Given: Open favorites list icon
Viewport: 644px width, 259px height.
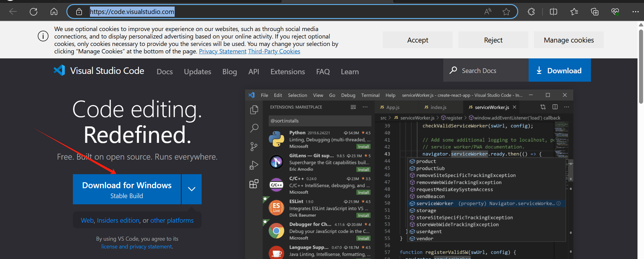Looking at the screenshot, I should pyautogui.click(x=574, y=12).
